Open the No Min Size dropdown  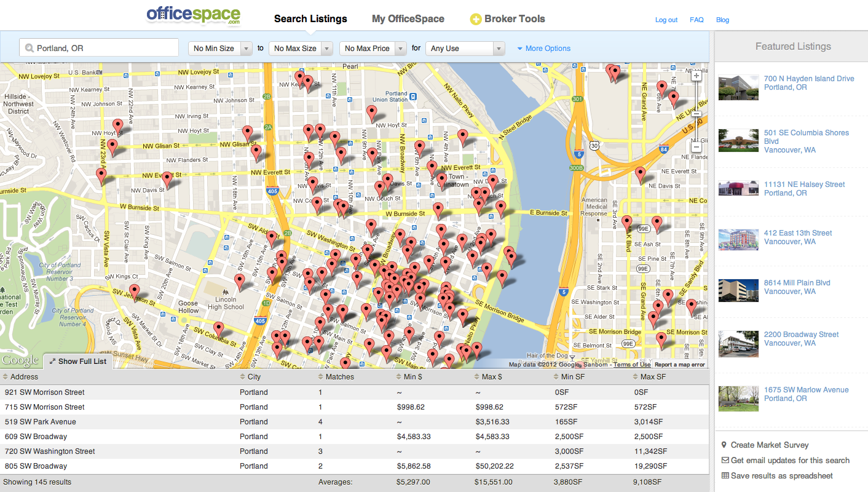(219, 49)
